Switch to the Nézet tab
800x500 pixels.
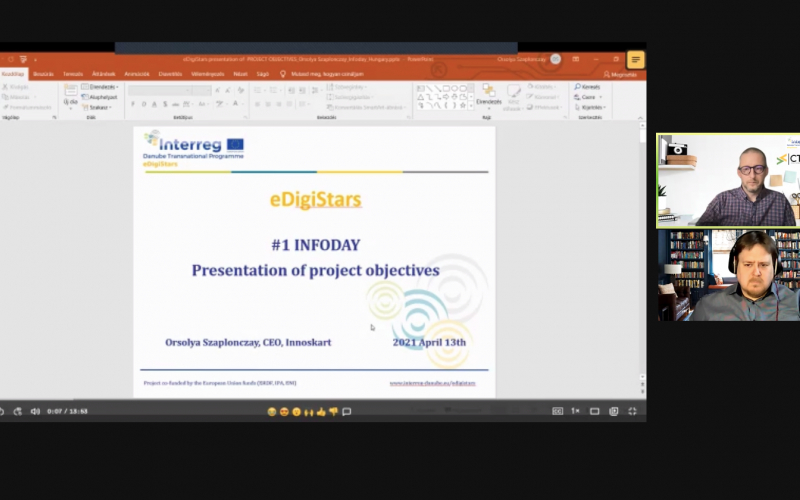[x=240, y=74]
